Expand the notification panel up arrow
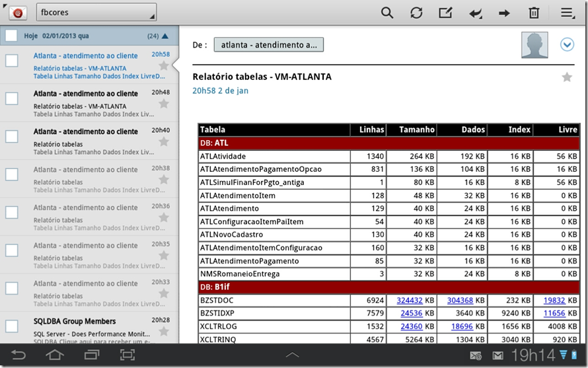 click(x=292, y=355)
